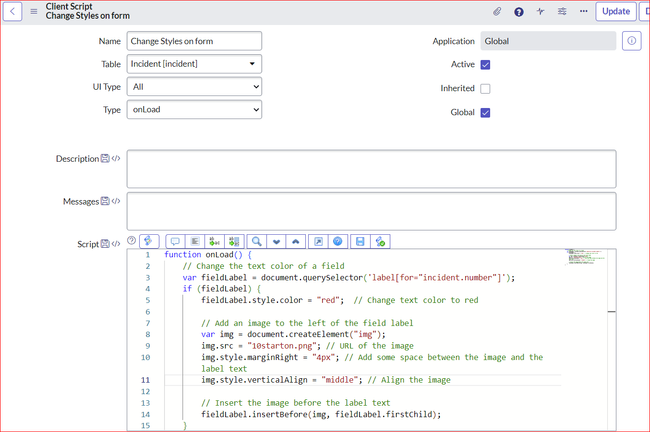Click the script minimap thumbnail

585,257
